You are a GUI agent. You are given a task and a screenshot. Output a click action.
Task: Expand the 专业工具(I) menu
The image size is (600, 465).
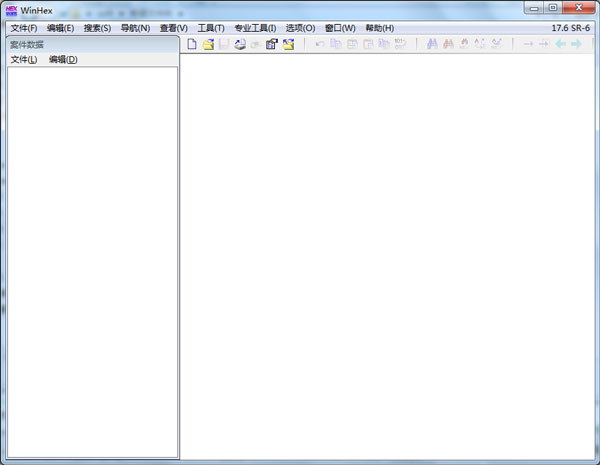(255, 28)
